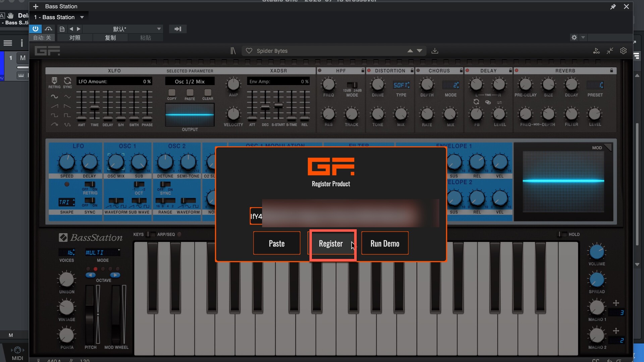The height and width of the screenshot is (362, 644).
Task: Open the 默认* preset dropdown
Action: (x=123, y=29)
